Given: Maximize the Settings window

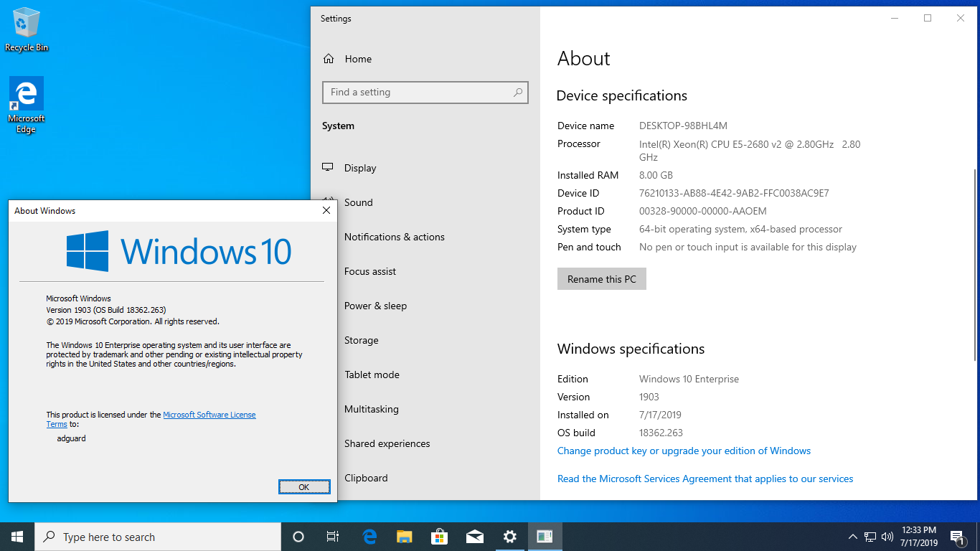Looking at the screenshot, I should pyautogui.click(x=928, y=19).
